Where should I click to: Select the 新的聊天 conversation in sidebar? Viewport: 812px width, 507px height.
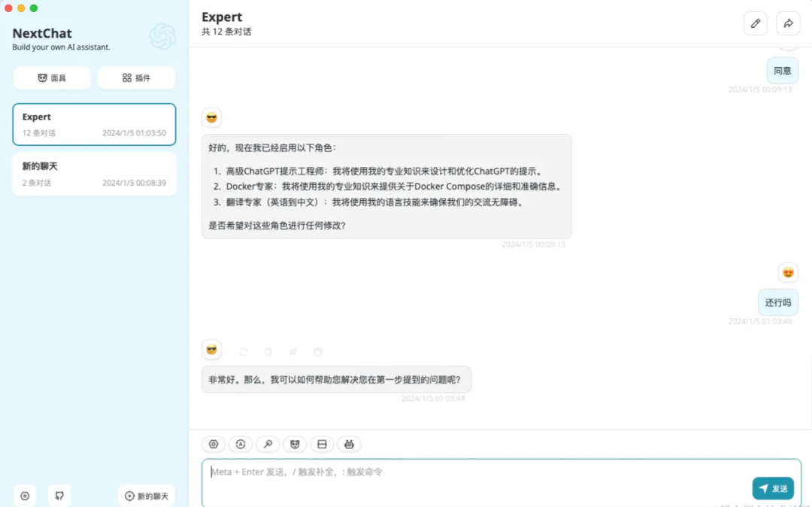point(94,174)
